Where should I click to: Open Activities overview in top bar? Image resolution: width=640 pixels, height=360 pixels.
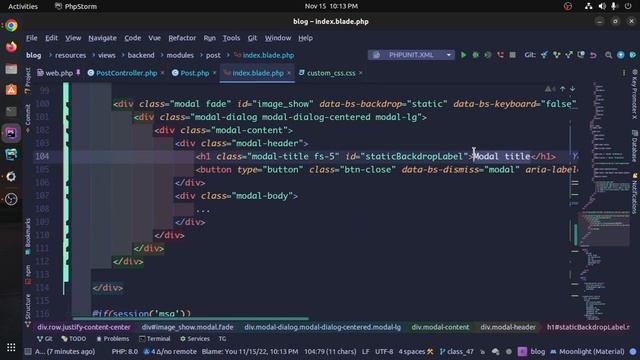pyautogui.click(x=23, y=6)
